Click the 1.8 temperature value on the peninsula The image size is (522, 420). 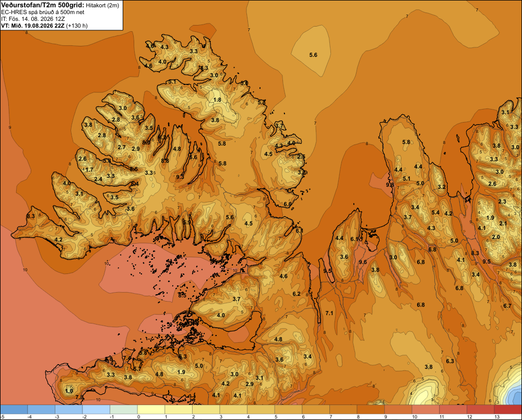tap(217, 100)
